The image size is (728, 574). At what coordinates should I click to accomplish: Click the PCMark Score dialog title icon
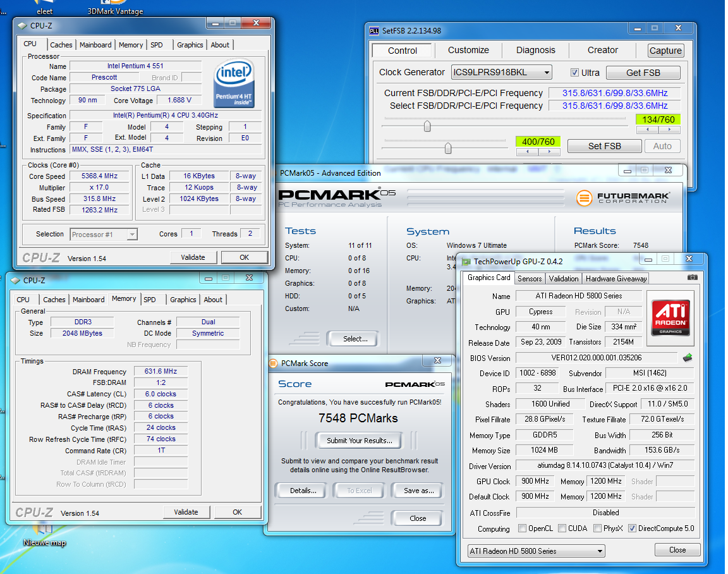coord(274,363)
